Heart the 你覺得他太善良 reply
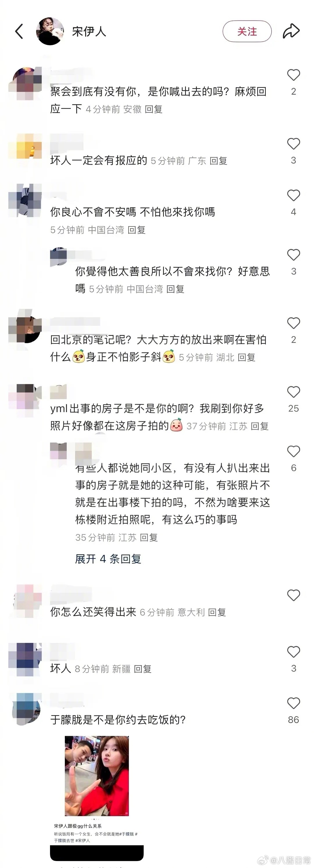314x868 pixels. [x=293, y=255]
